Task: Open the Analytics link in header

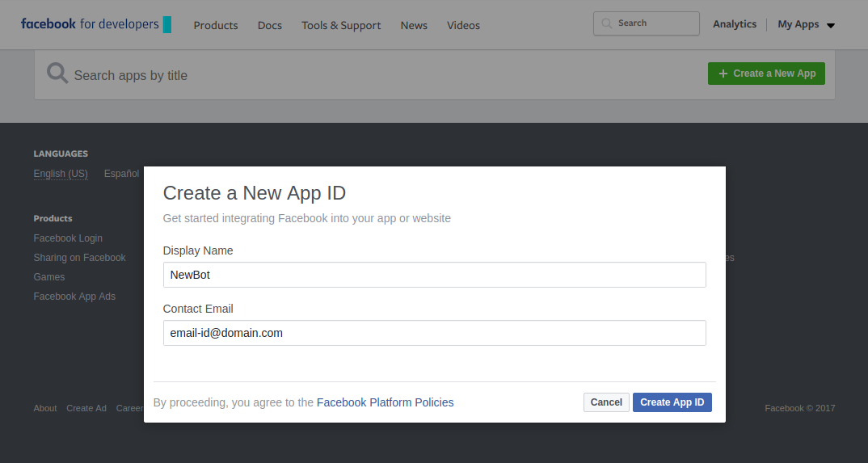Action: point(735,23)
